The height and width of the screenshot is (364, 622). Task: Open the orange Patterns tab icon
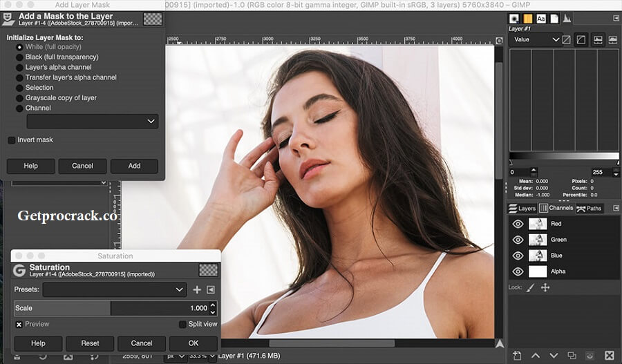pos(528,19)
